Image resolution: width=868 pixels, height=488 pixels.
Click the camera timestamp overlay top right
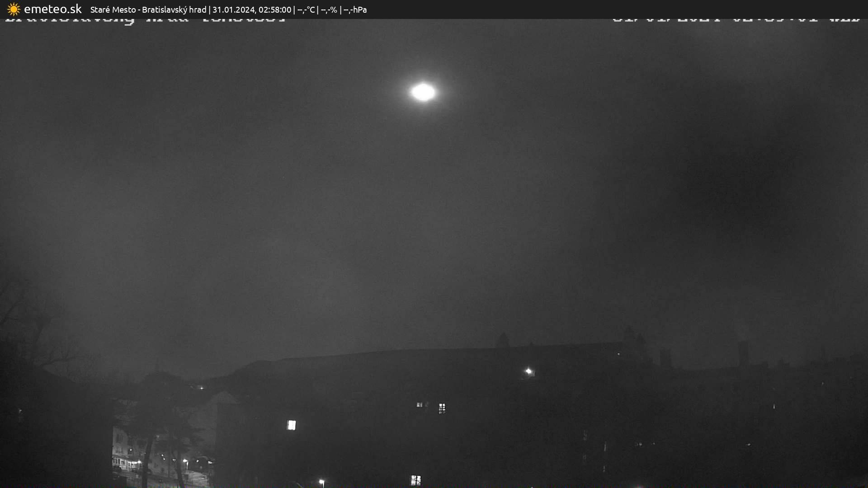[x=736, y=20]
